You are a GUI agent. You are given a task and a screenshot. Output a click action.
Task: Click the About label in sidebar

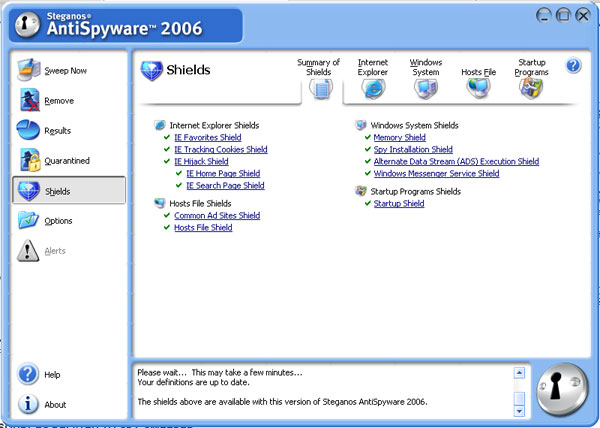[55, 405]
